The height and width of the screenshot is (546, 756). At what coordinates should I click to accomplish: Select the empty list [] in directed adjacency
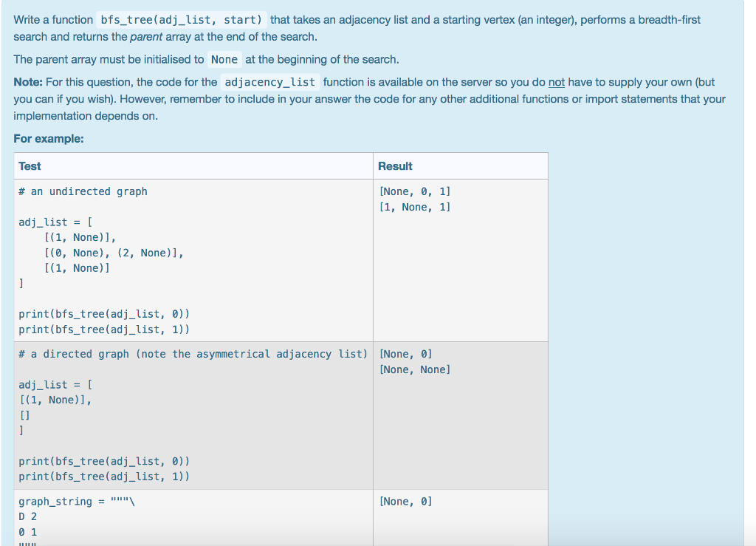(22, 414)
